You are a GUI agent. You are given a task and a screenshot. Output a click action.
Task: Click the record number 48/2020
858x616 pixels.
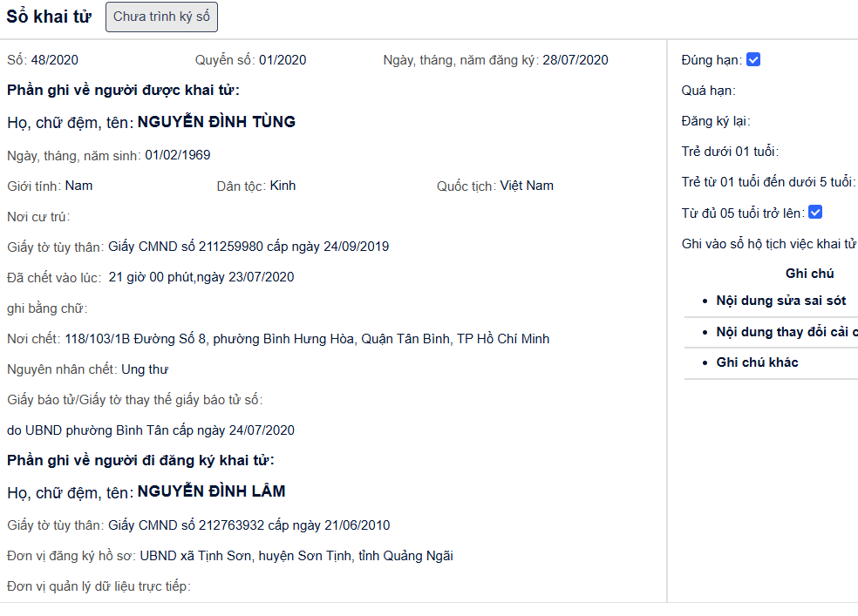pos(55,60)
